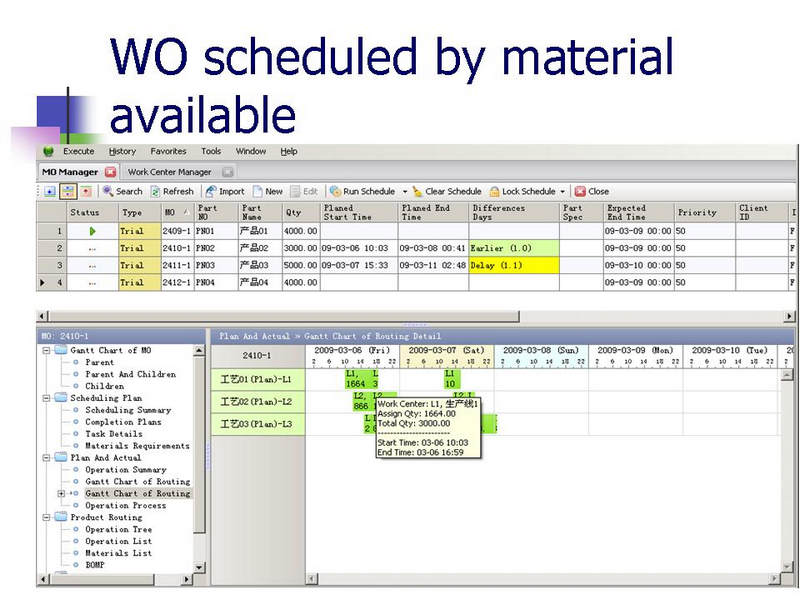The width and height of the screenshot is (800, 600).
Task: Click the Search toolbar button
Action: (x=122, y=191)
